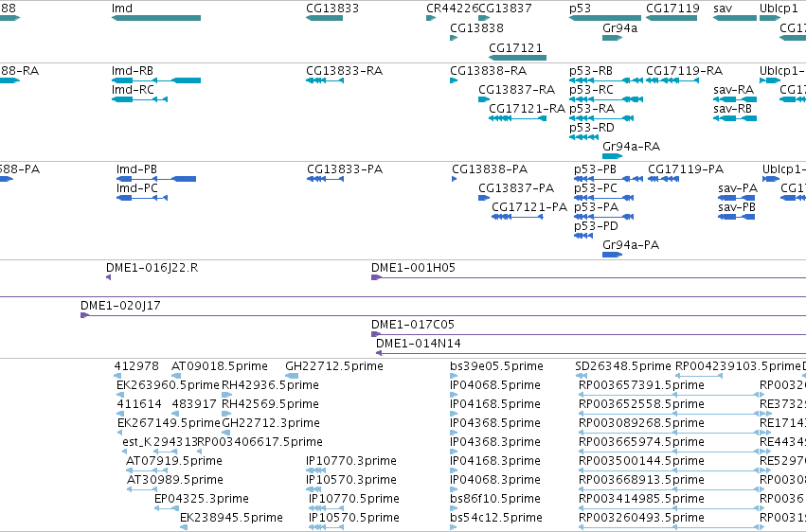806x532 pixels.
Task: Click the CG17119-RA transcript label
Action: (684, 71)
